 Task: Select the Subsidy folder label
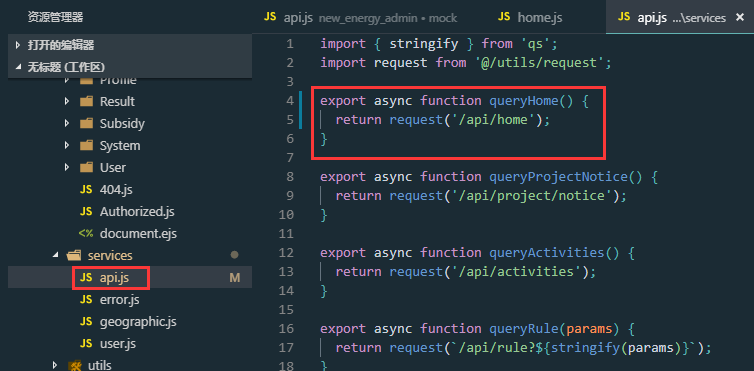coord(122,124)
